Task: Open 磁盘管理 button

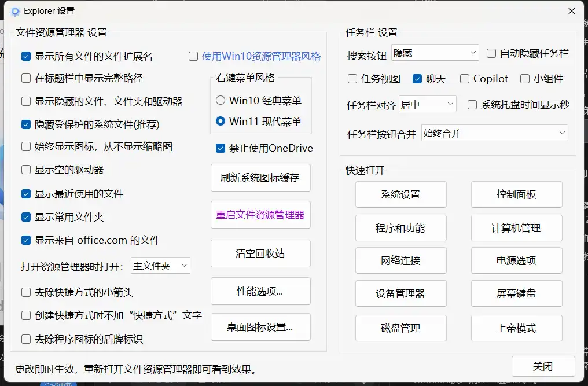Action: pyautogui.click(x=401, y=328)
